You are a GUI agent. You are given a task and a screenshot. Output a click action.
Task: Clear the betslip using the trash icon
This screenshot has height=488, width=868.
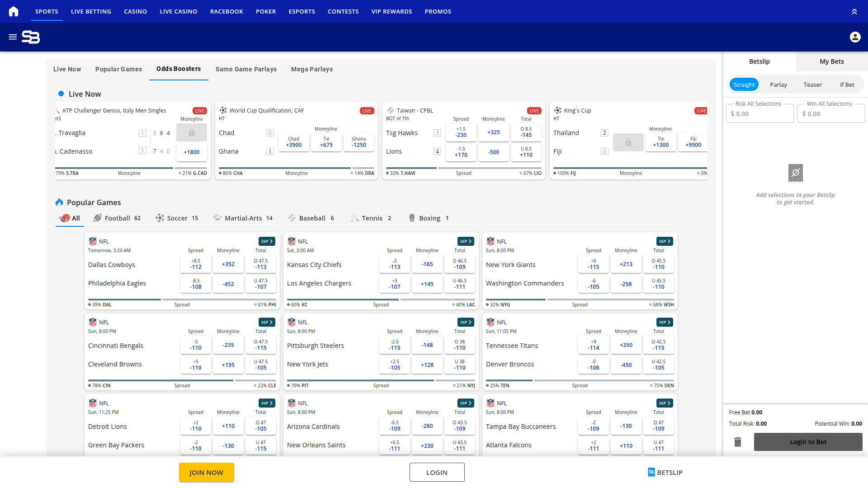(738, 441)
